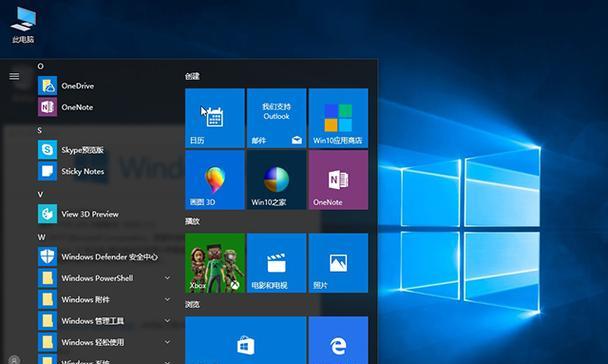This screenshot has height=364, width=608.
Task: Expand the Windows 管理工具 folder chevron
Action: coord(167,321)
